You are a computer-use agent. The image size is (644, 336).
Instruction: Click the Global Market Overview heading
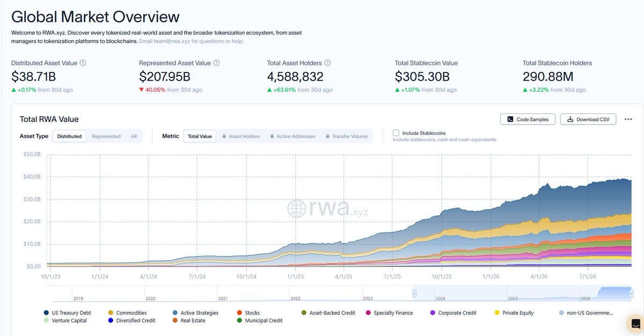click(96, 17)
